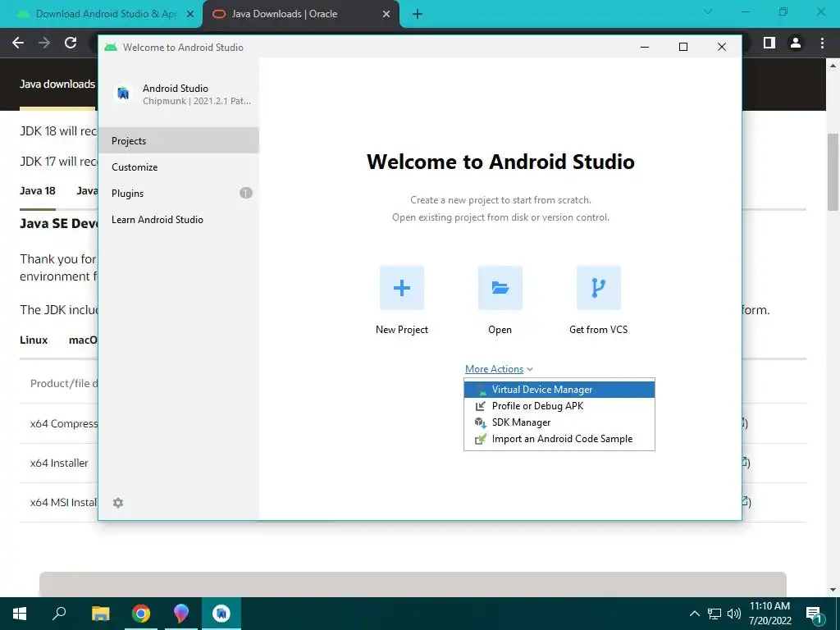Show hidden system tray icons
The height and width of the screenshot is (630, 840).
(694, 614)
